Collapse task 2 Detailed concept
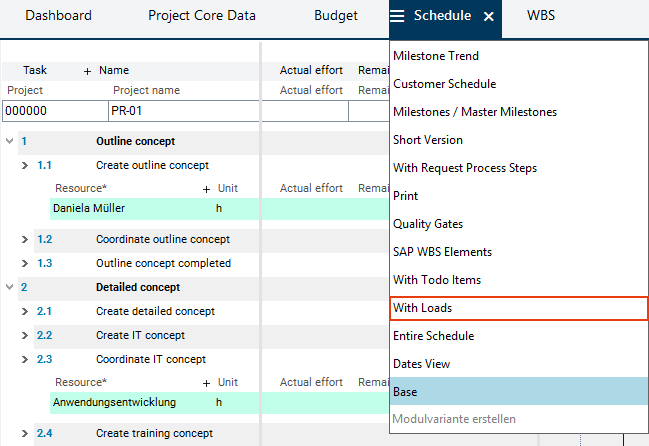This screenshot has height=446, width=649. pos(9,287)
